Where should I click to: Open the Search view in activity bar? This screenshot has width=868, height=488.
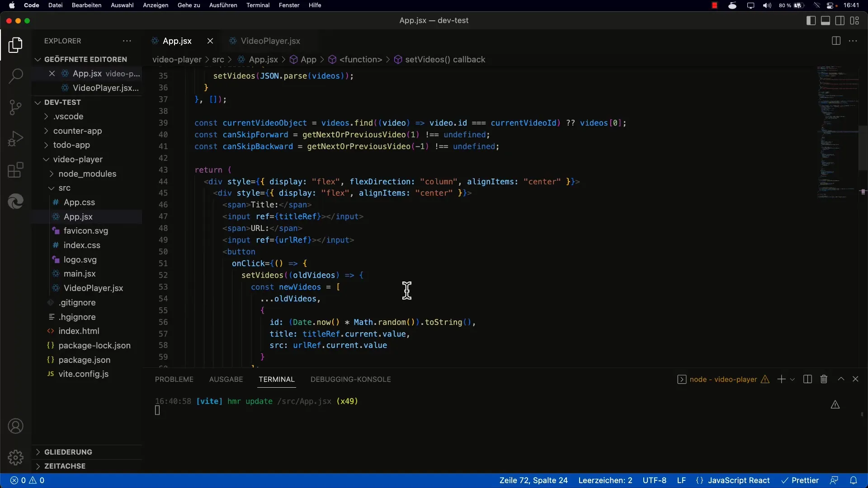[15, 76]
